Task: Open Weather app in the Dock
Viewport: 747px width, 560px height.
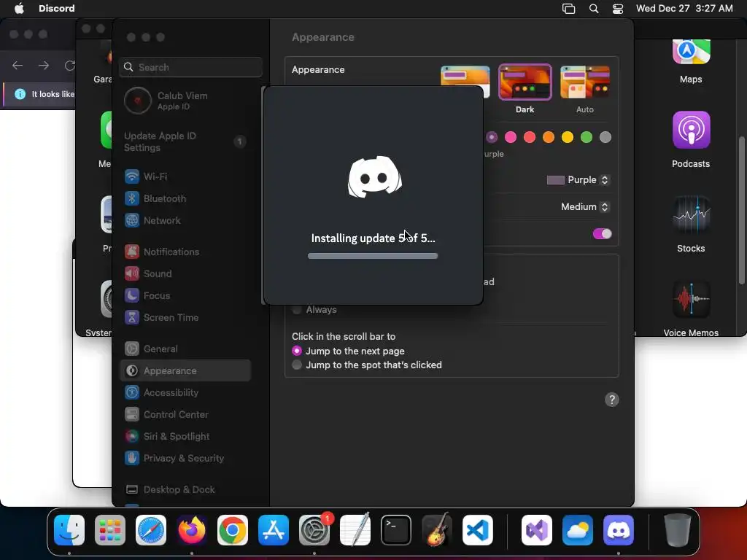Action: click(578, 530)
